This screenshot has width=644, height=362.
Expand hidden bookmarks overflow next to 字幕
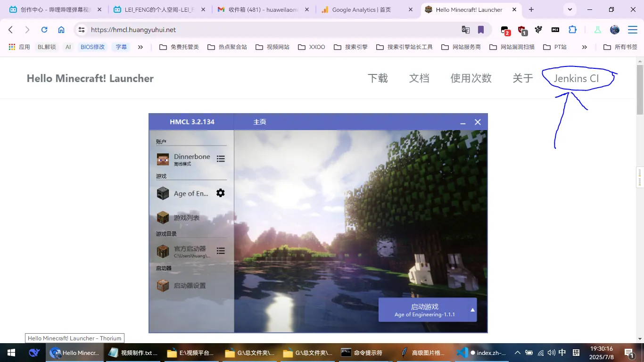[140, 47]
